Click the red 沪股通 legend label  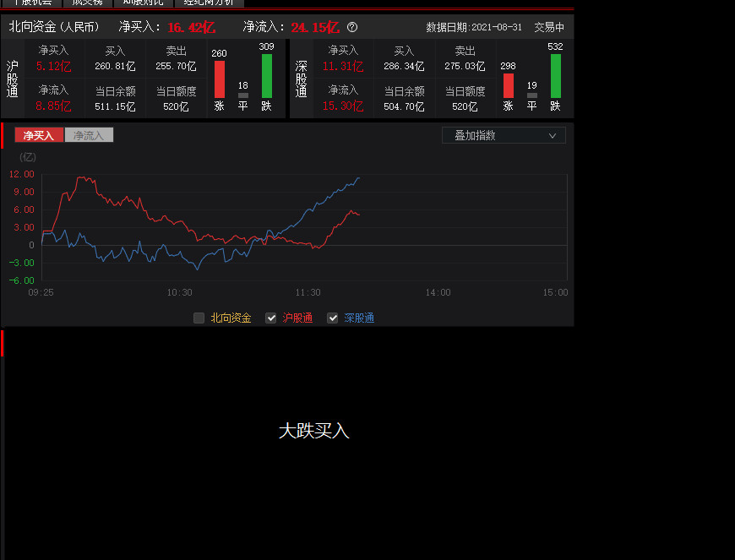click(x=297, y=318)
